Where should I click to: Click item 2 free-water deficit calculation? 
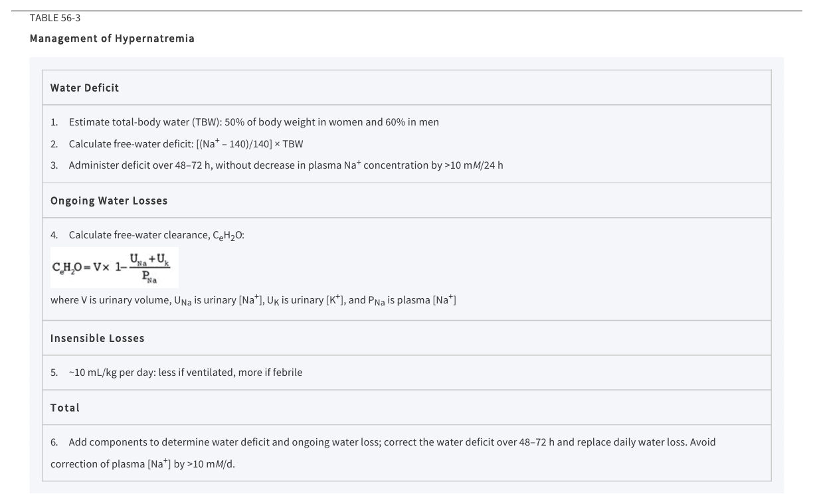click(177, 143)
